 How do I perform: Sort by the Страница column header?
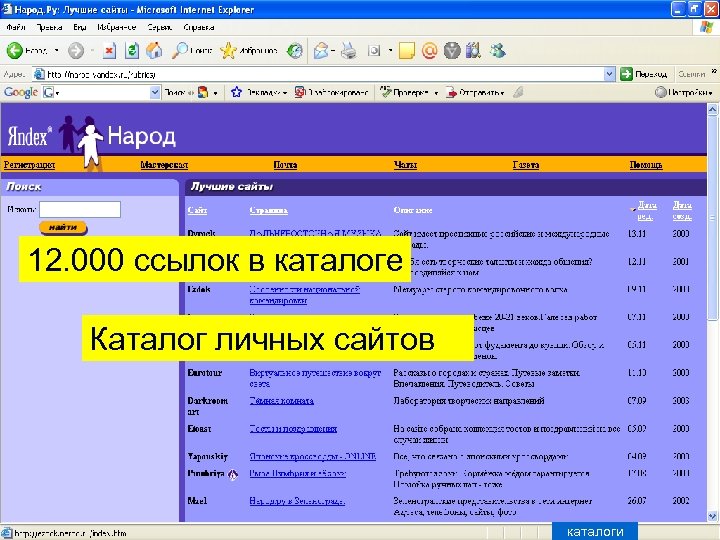click(269, 210)
